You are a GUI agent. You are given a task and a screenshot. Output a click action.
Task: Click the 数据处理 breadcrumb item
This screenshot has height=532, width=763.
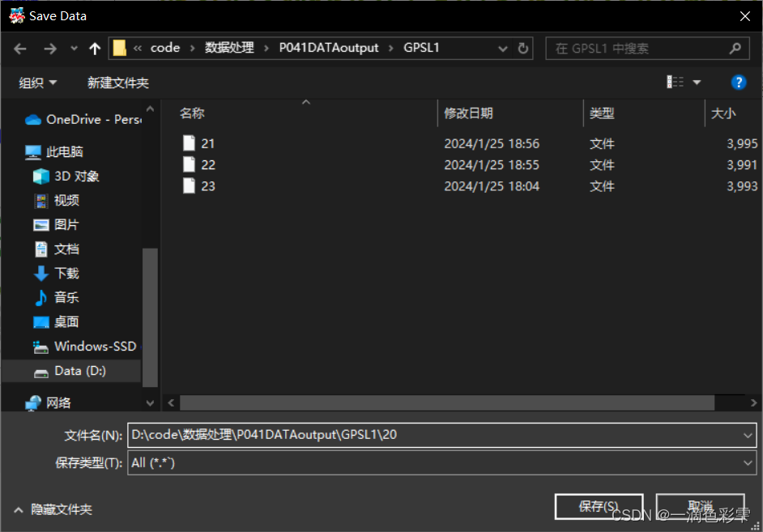click(228, 48)
